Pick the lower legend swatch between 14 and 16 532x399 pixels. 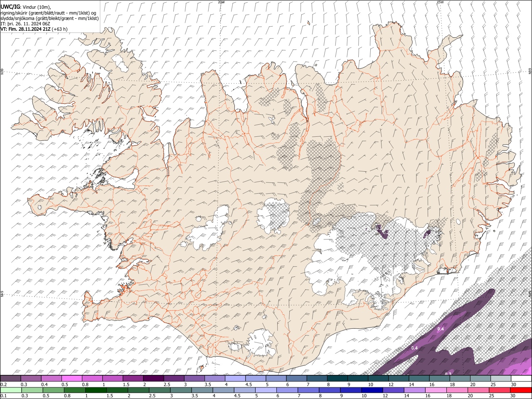414,390
